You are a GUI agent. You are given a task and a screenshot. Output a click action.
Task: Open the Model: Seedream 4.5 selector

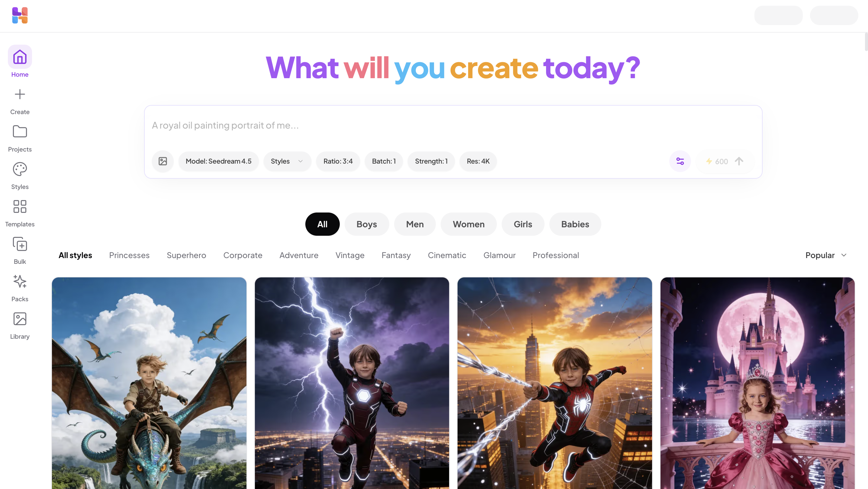click(218, 161)
